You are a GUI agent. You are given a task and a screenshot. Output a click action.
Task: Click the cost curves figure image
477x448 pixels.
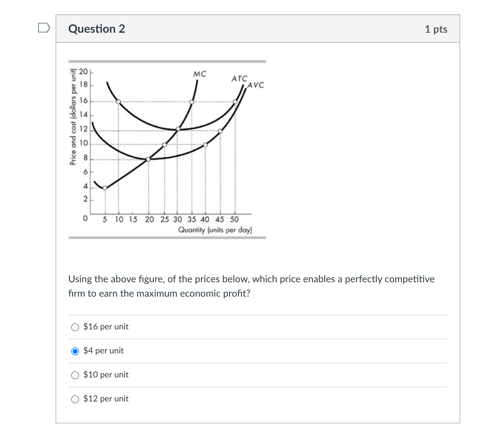tap(167, 147)
